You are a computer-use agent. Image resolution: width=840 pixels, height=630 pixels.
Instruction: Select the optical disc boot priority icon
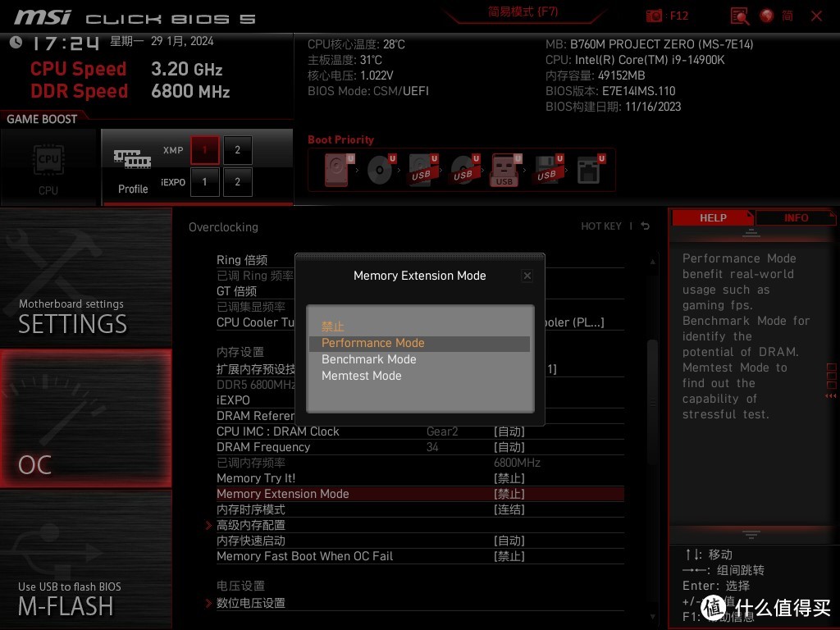pos(381,170)
